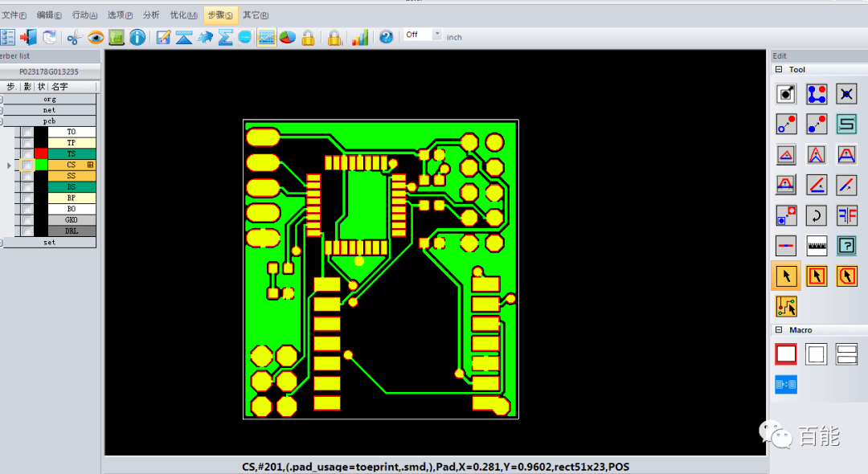Select the black arrow selection tool in the Tool panel
Image resolution: width=868 pixels, height=474 pixels.
click(785, 276)
